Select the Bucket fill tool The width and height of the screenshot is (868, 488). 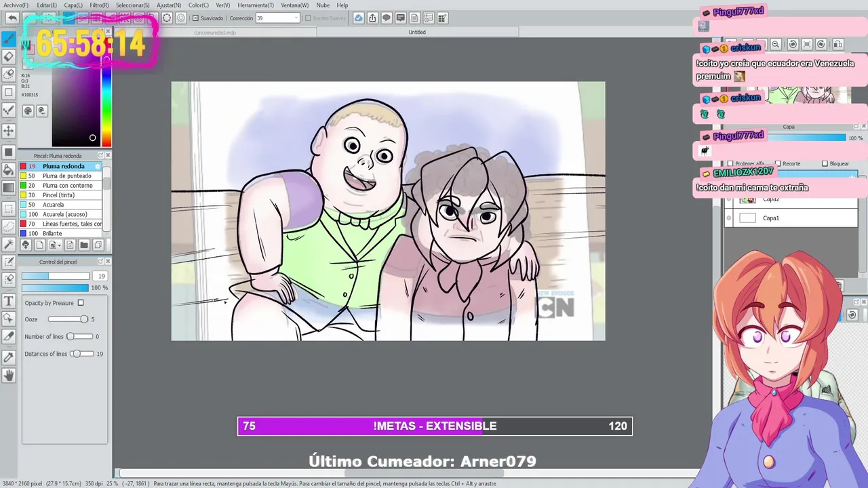[9, 170]
